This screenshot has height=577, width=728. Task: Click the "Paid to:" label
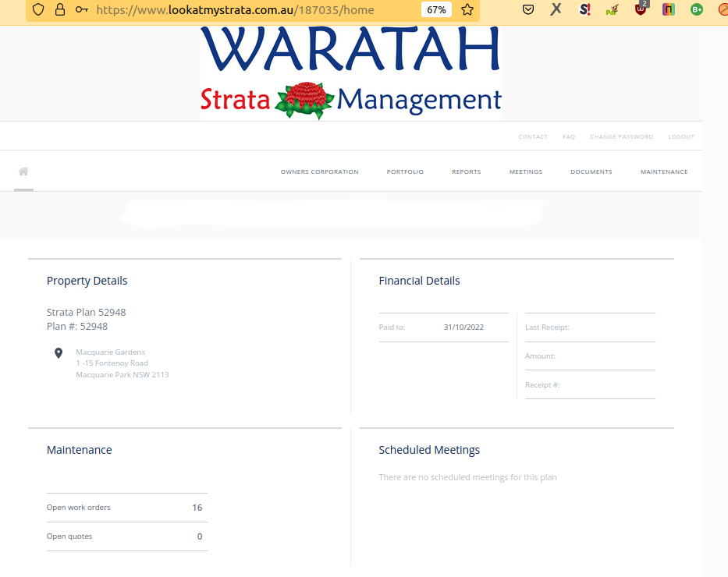point(392,327)
